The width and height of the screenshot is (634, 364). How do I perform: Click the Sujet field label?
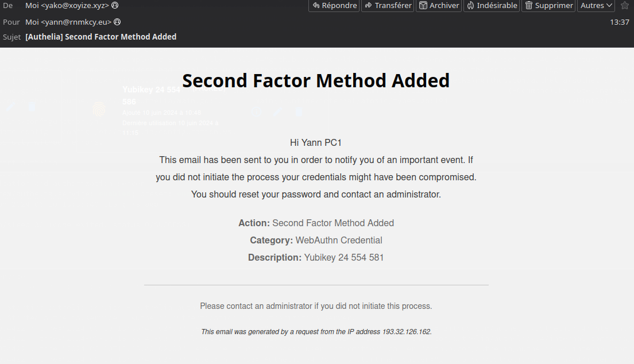[11, 37]
